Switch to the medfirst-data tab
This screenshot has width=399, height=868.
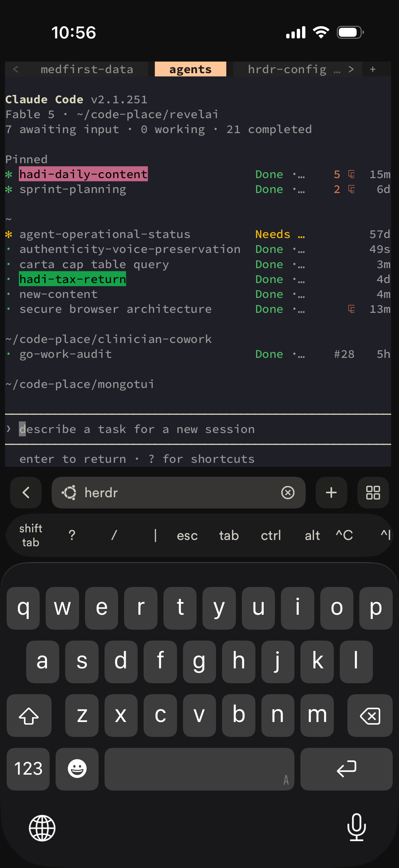coord(87,69)
